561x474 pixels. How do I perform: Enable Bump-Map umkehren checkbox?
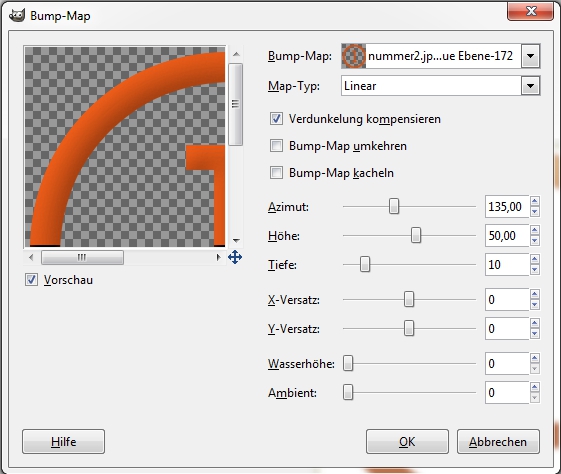pos(276,146)
